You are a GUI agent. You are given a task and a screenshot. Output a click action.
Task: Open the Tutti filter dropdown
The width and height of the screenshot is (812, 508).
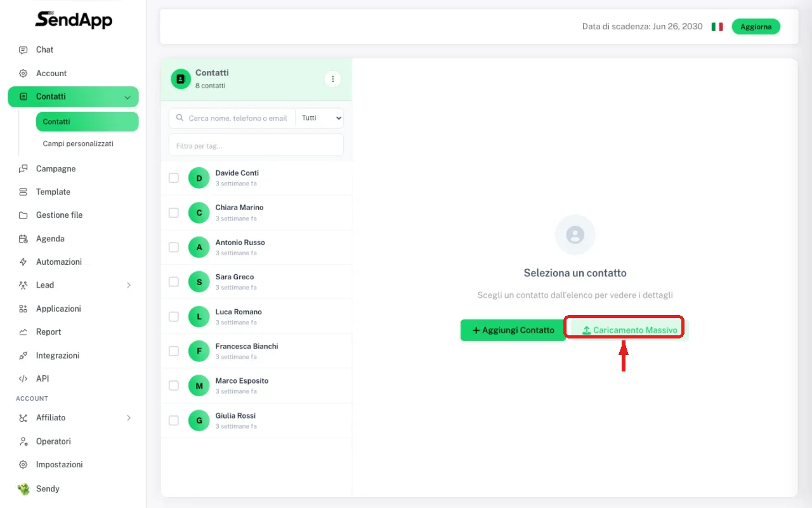click(320, 118)
